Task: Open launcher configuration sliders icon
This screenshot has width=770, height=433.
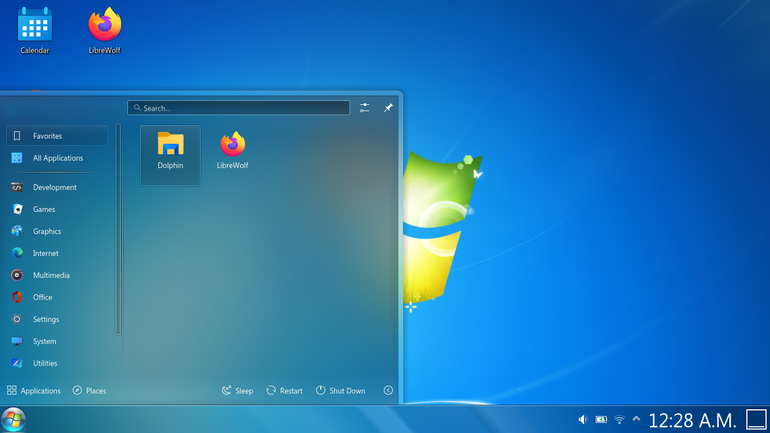Action: pyautogui.click(x=364, y=108)
